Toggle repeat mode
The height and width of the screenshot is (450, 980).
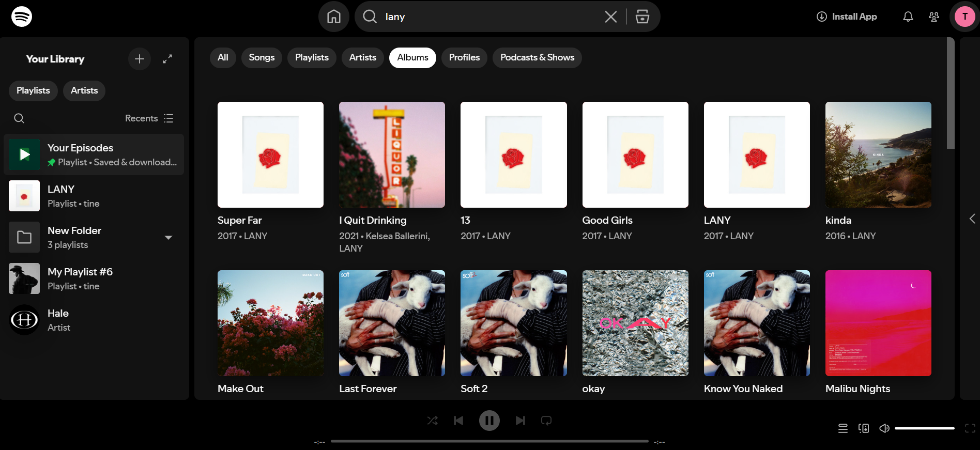coord(546,421)
